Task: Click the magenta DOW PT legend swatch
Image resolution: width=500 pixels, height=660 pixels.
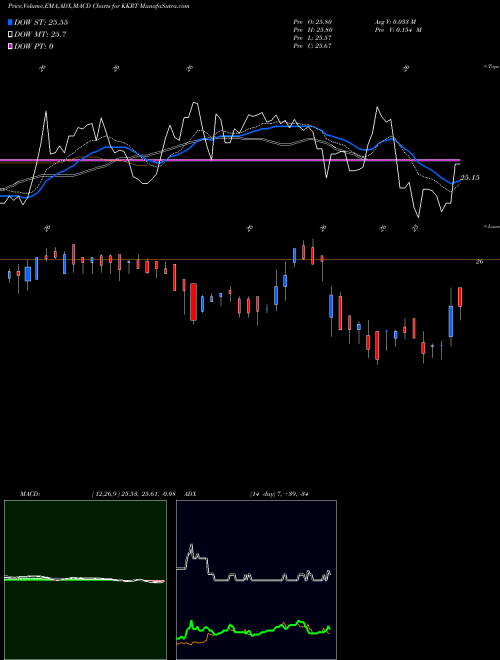Action: [10, 46]
